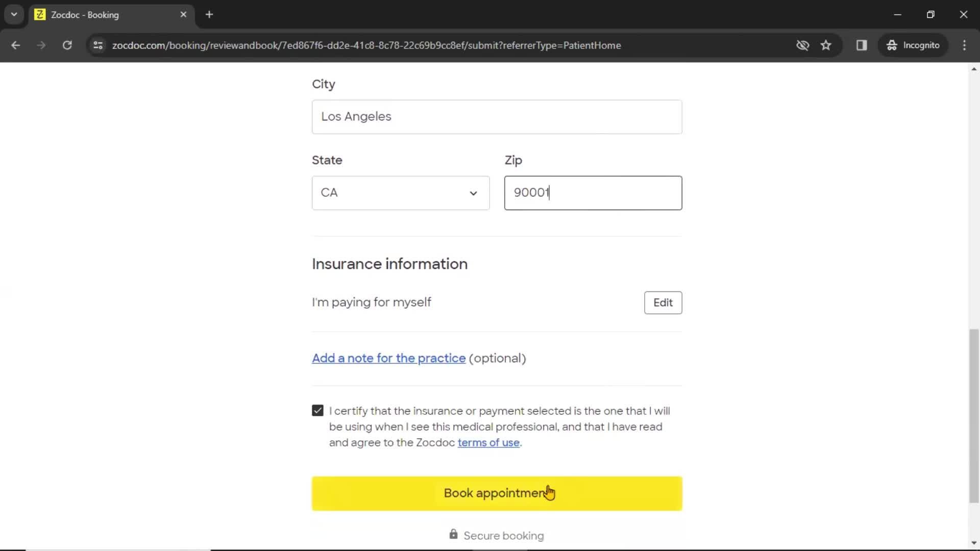Open a new browser tab

[209, 14]
